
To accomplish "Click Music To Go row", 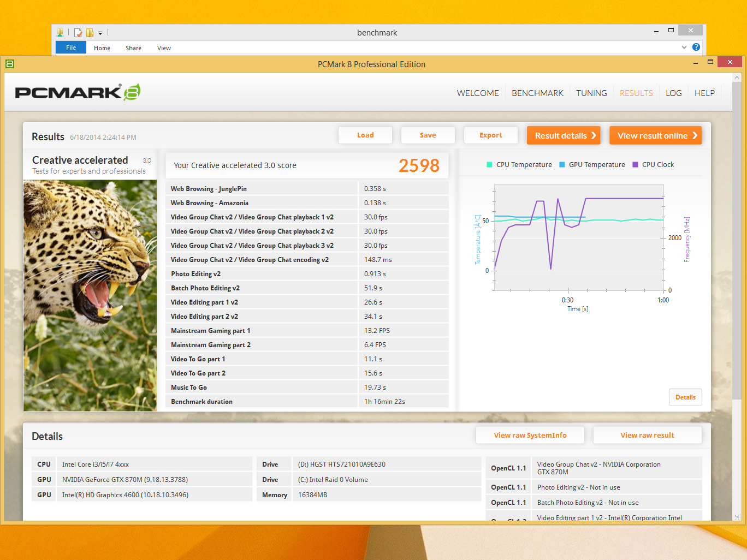I will point(307,387).
